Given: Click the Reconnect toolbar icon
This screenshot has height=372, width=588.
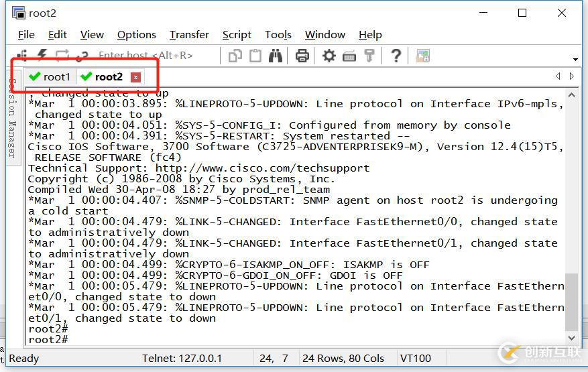Looking at the screenshot, I should (x=82, y=56).
